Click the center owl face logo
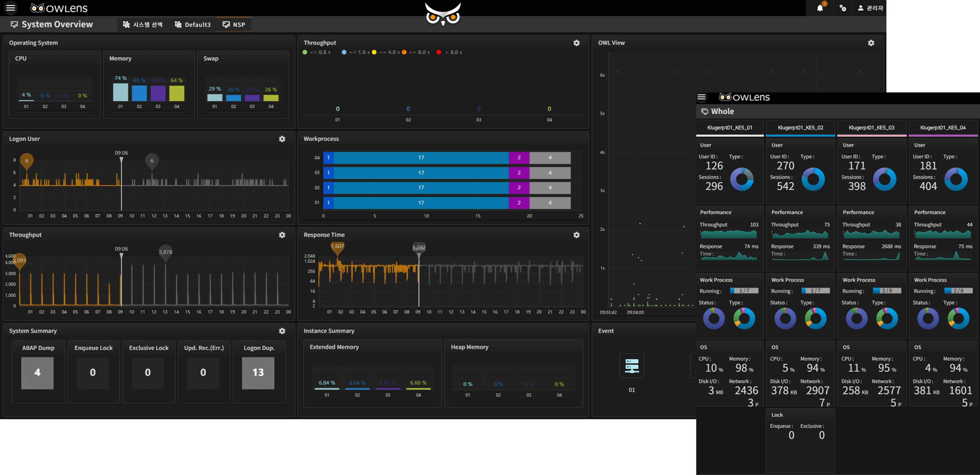This screenshot has height=475, width=980. pyautogui.click(x=443, y=14)
